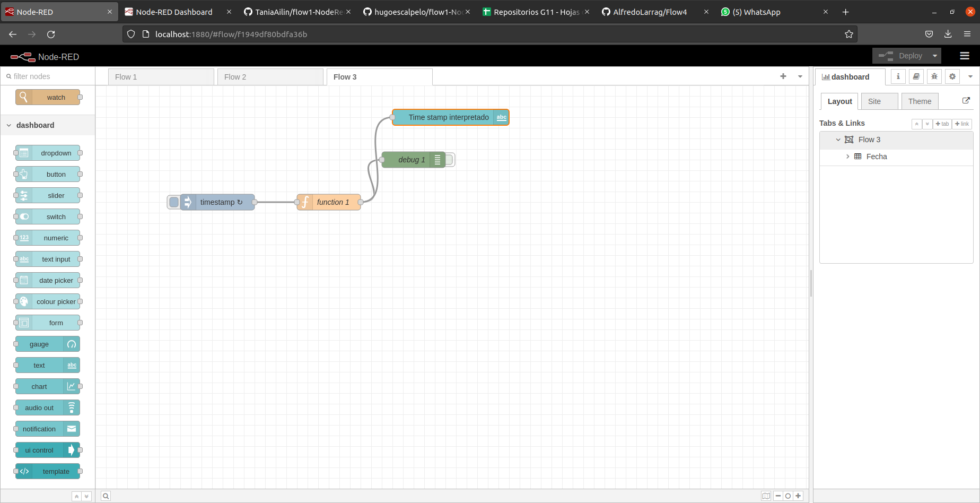This screenshot has width=980, height=503.
Task: Toggle the navigator map icon at bottom of workspace
Action: [x=766, y=496]
